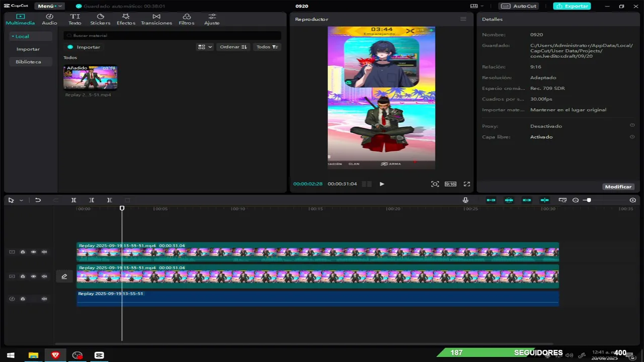Select the Replay mp4 media thumbnail
644x362 pixels.
[x=90, y=77]
